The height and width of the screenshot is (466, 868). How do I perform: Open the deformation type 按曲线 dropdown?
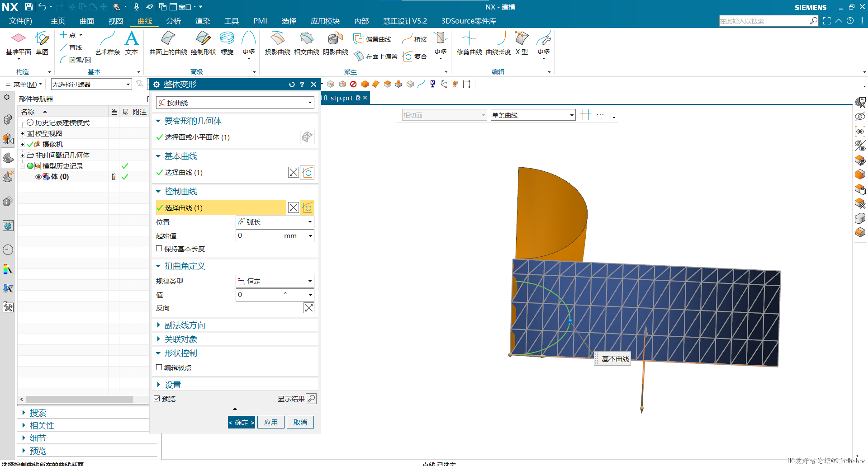[x=235, y=103]
